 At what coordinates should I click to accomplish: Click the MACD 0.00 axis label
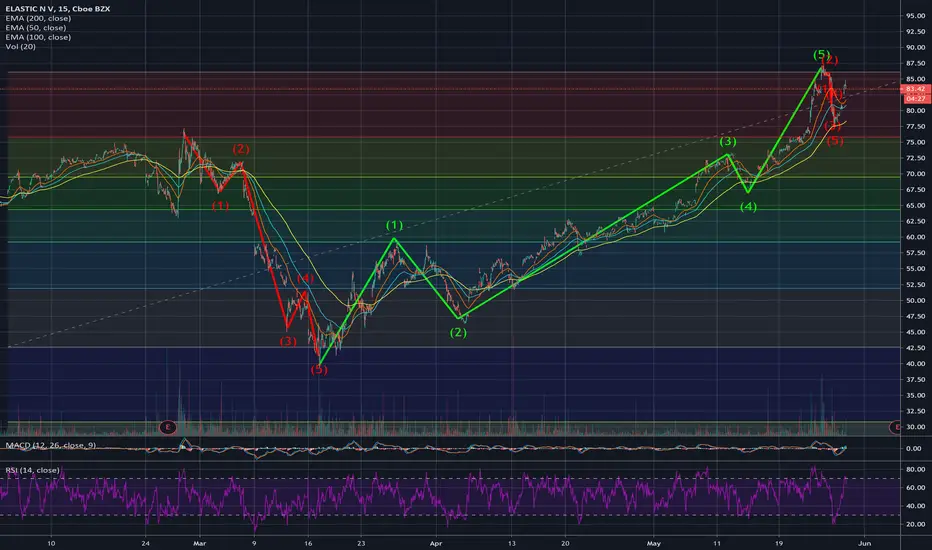[914, 448]
